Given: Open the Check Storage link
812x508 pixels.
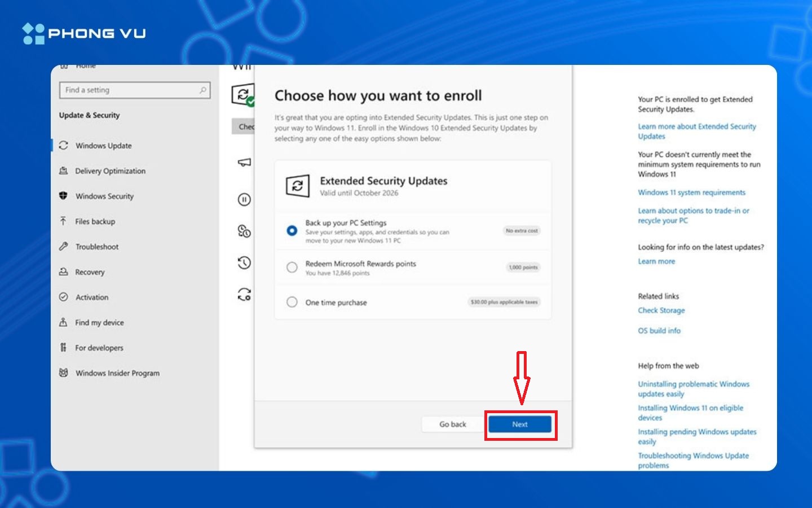Looking at the screenshot, I should (661, 310).
